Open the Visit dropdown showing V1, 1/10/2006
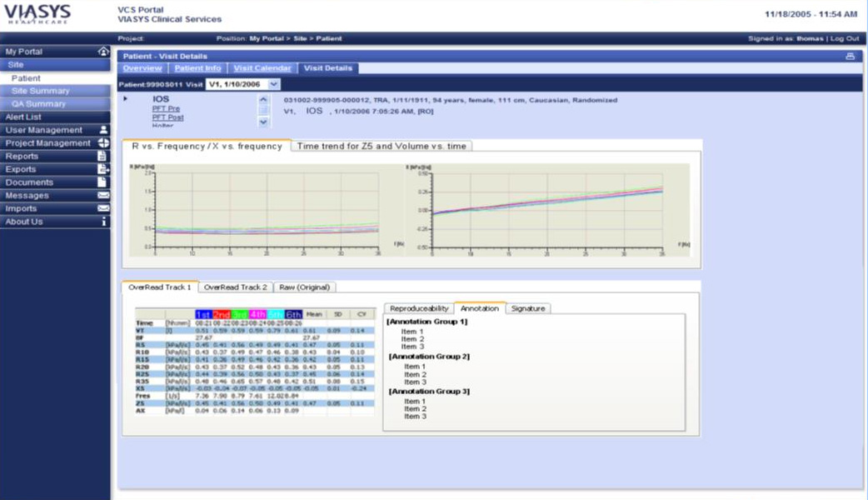 click(x=242, y=84)
